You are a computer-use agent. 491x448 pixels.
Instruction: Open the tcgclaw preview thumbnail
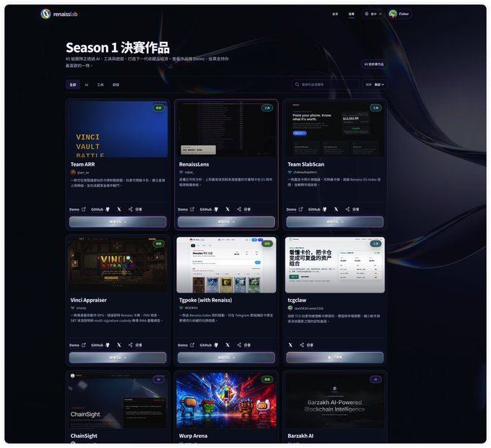pos(335,264)
